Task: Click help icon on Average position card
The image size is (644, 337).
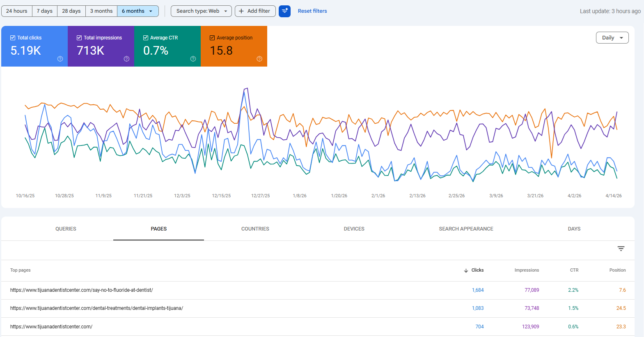Action: 259,59
